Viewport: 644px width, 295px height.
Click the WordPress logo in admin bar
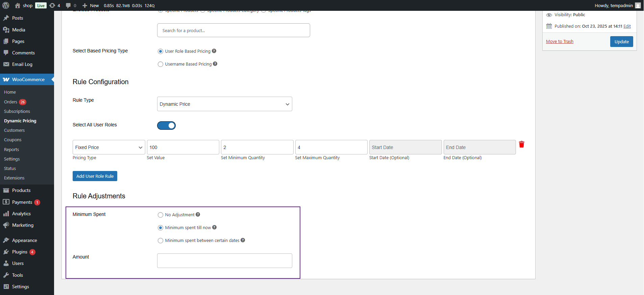click(x=6, y=5)
